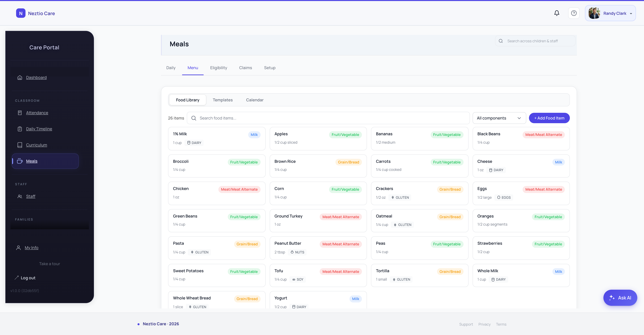
Task: Open the Eligibility tab
Action: pos(219,68)
